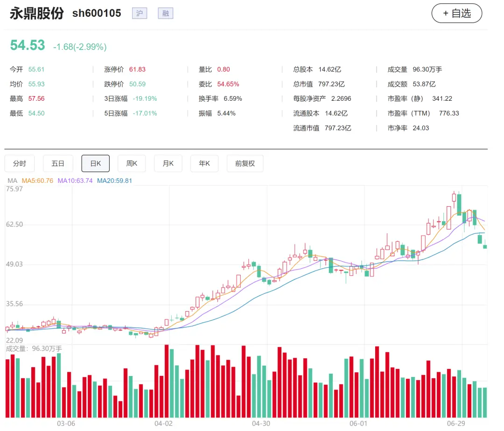Click 市净率 value 24.03
The image size is (504, 431).
(421, 128)
